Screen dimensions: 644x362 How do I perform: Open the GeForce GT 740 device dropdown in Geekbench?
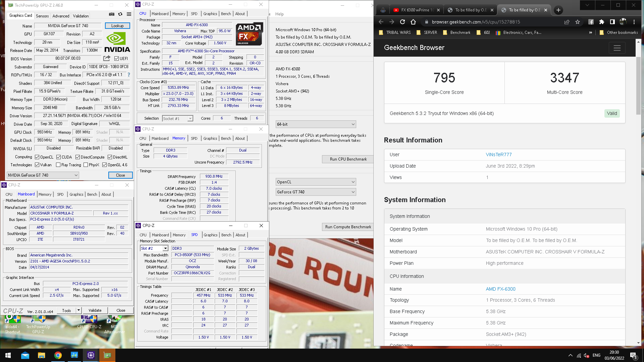(316, 192)
